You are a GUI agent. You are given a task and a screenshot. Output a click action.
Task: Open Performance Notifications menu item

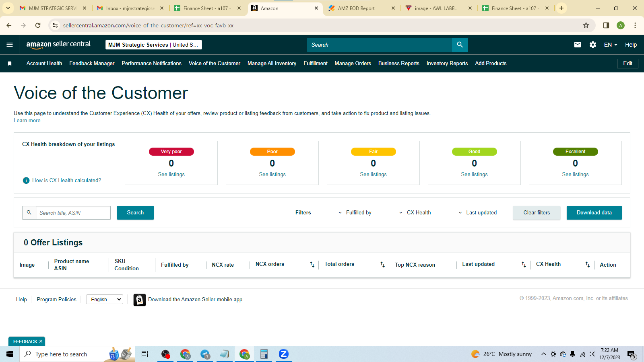click(x=152, y=64)
